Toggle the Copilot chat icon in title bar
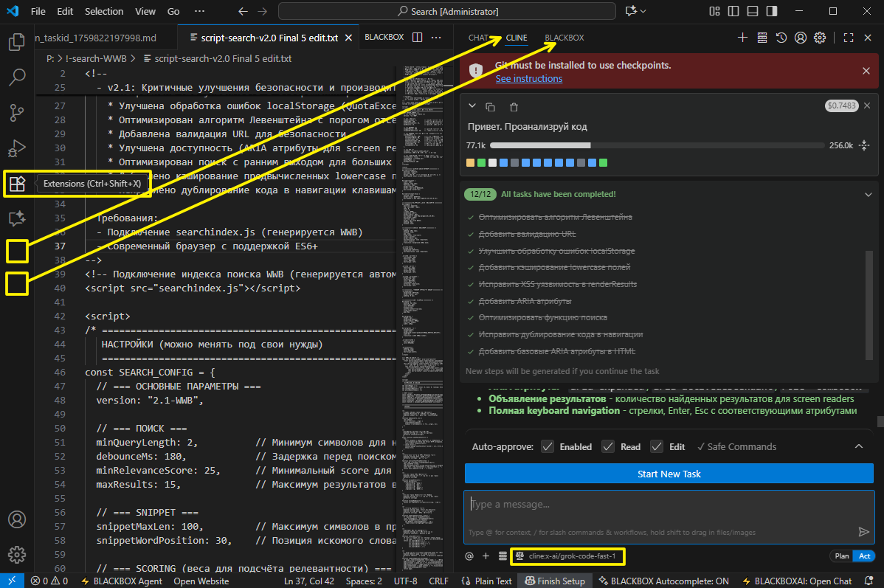The image size is (884, 588). pyautogui.click(x=631, y=11)
